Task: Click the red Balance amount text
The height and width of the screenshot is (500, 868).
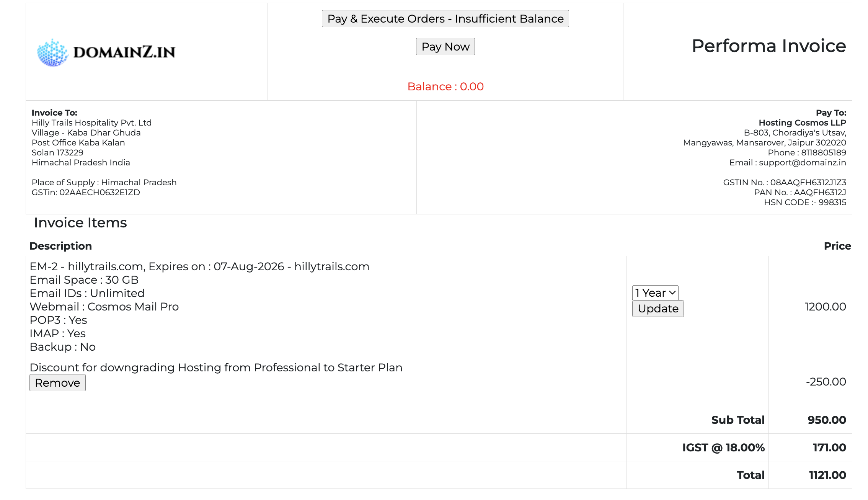Action: tap(445, 87)
